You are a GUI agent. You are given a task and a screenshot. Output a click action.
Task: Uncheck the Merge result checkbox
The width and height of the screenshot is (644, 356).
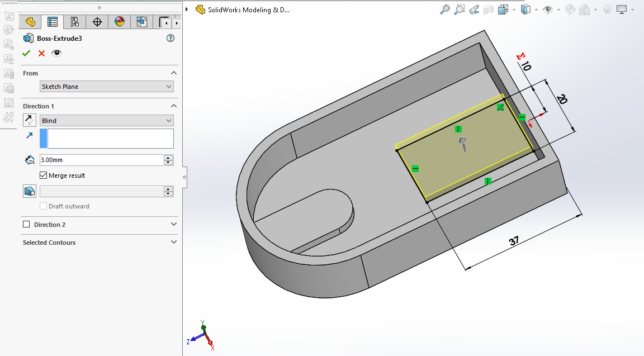(x=44, y=175)
